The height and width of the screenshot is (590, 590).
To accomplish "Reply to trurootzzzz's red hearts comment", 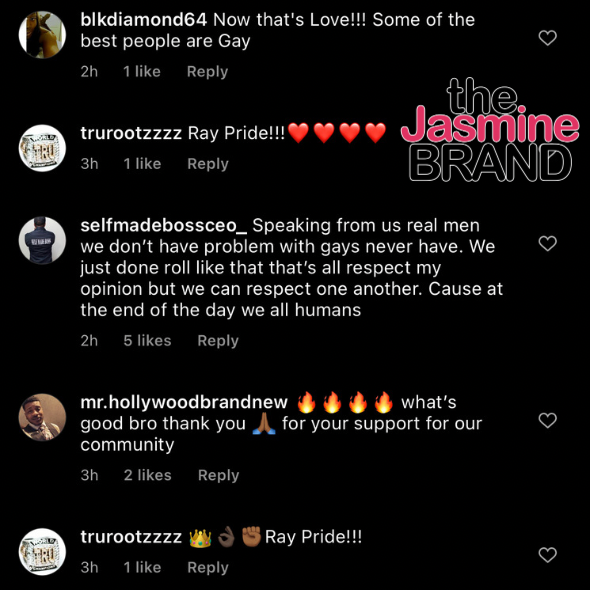I will click(x=208, y=164).
